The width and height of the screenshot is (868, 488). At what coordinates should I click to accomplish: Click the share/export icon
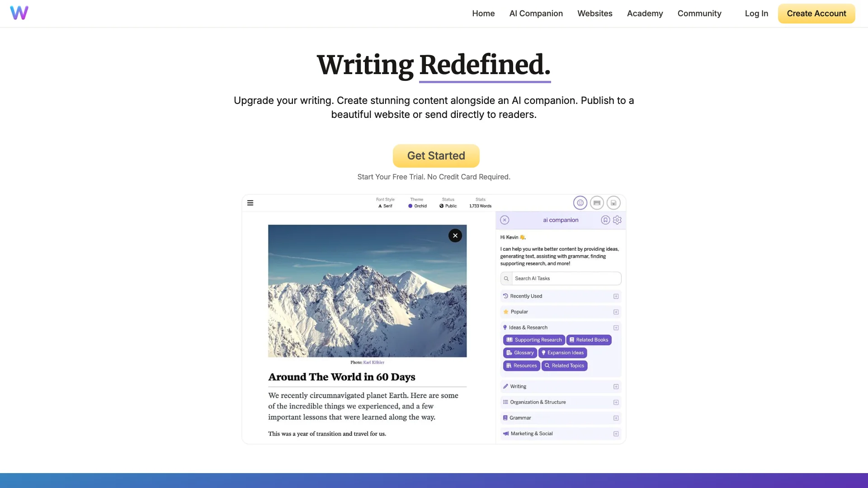614,202
